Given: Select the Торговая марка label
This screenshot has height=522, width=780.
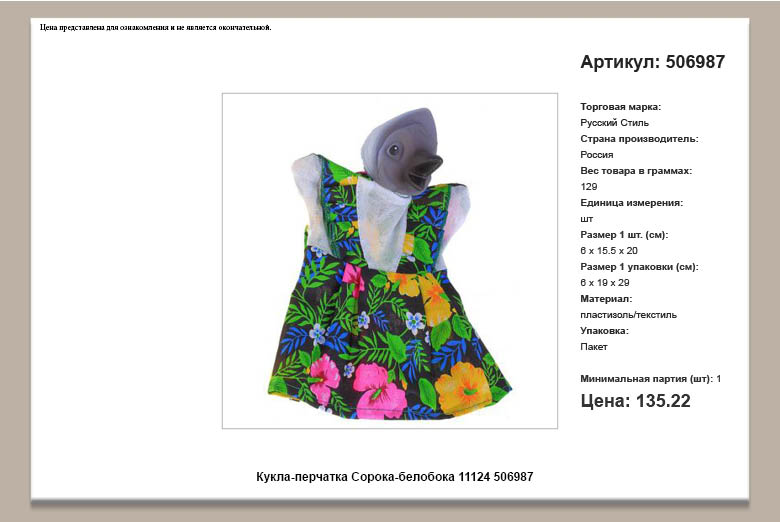Looking at the screenshot, I should click(620, 107).
